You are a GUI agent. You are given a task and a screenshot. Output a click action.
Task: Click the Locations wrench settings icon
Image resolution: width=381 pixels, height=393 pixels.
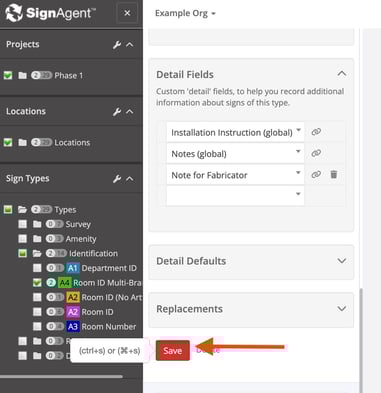click(x=117, y=112)
